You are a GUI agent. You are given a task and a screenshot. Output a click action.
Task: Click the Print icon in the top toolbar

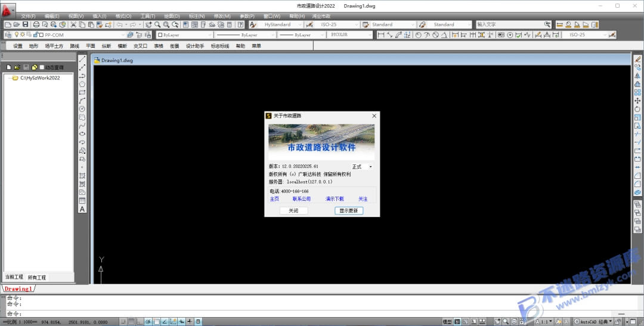click(36, 24)
